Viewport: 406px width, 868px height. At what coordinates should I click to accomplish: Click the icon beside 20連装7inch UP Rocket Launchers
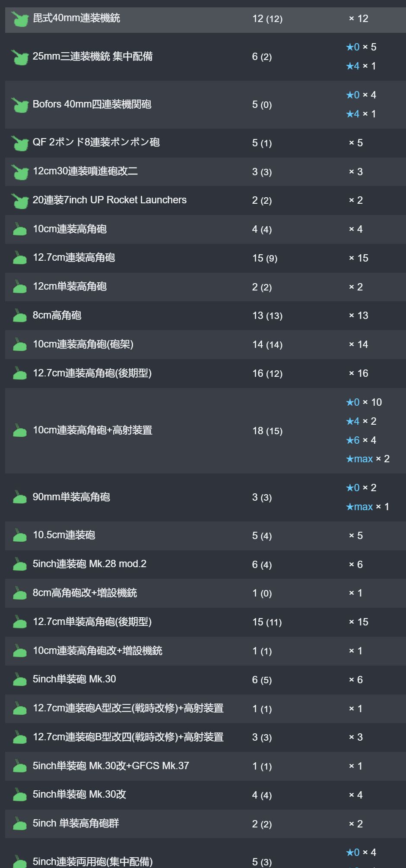coord(19,200)
